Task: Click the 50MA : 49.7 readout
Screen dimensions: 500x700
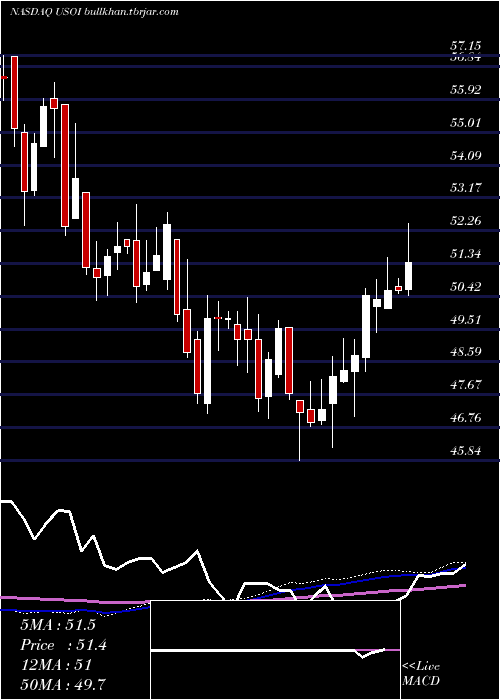Action: tap(63, 685)
